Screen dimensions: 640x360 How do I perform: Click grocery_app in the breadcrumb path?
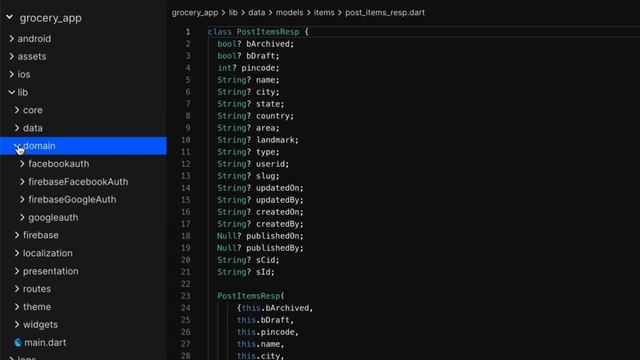195,13
